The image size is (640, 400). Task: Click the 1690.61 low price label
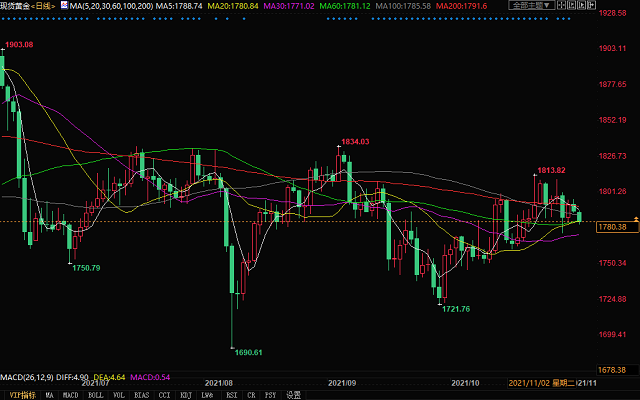tap(247, 352)
